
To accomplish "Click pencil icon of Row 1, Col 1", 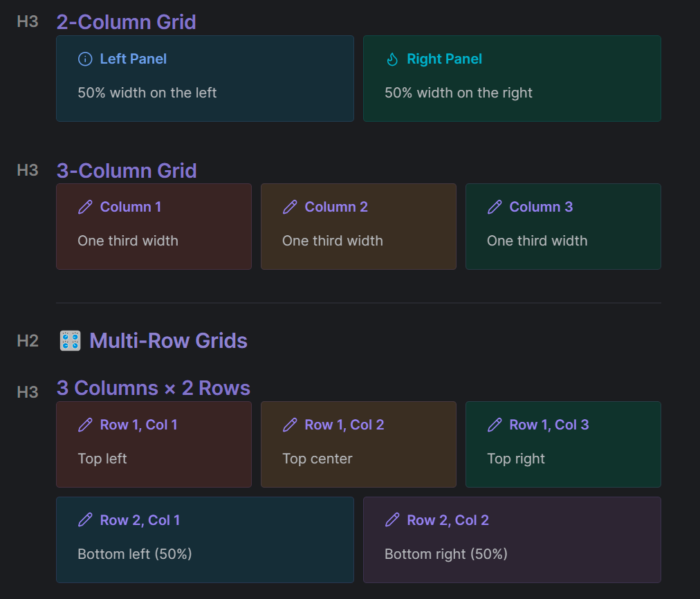I will click(85, 425).
